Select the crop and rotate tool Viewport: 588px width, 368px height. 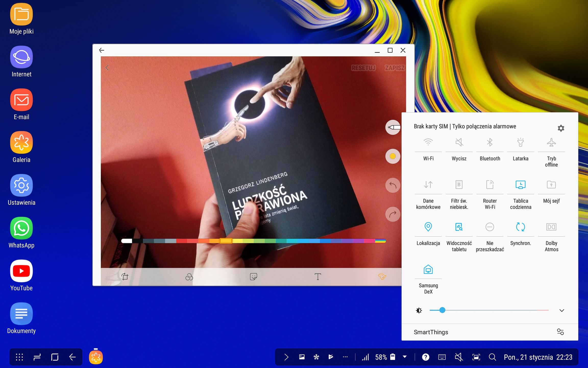click(x=125, y=277)
